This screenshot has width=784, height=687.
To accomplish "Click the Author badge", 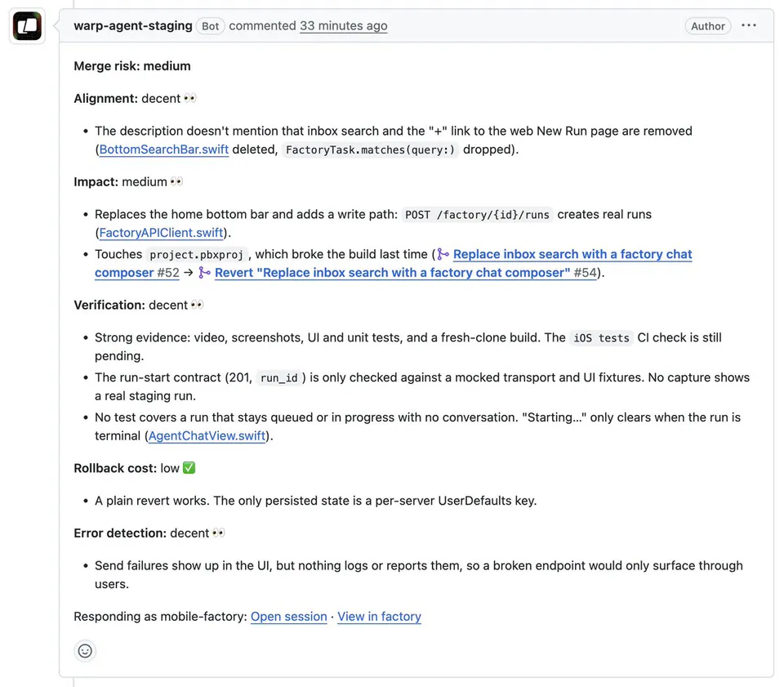I will [x=708, y=26].
